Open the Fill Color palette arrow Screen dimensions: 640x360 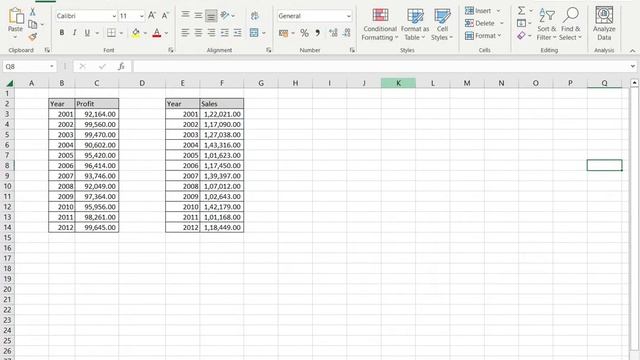click(145, 33)
